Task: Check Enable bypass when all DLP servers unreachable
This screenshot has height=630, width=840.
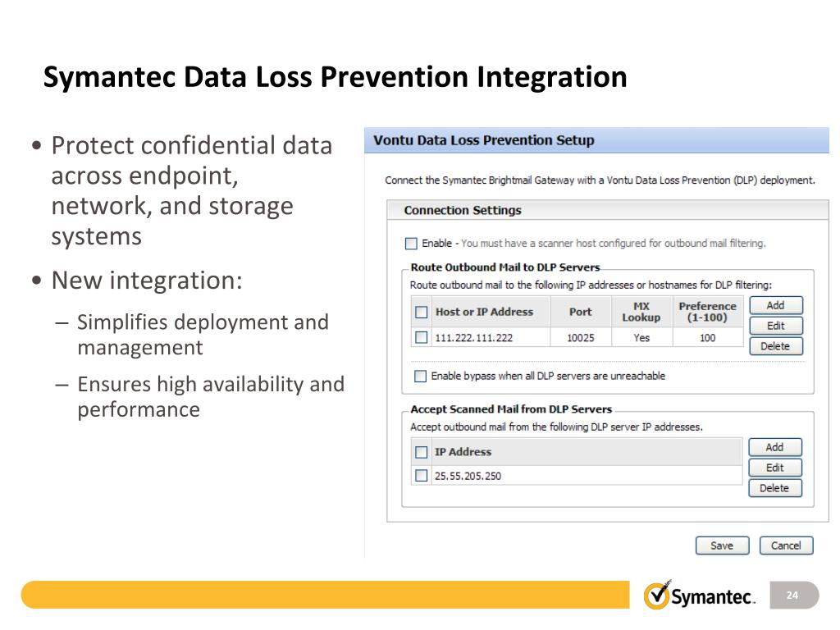Action: coord(421,376)
